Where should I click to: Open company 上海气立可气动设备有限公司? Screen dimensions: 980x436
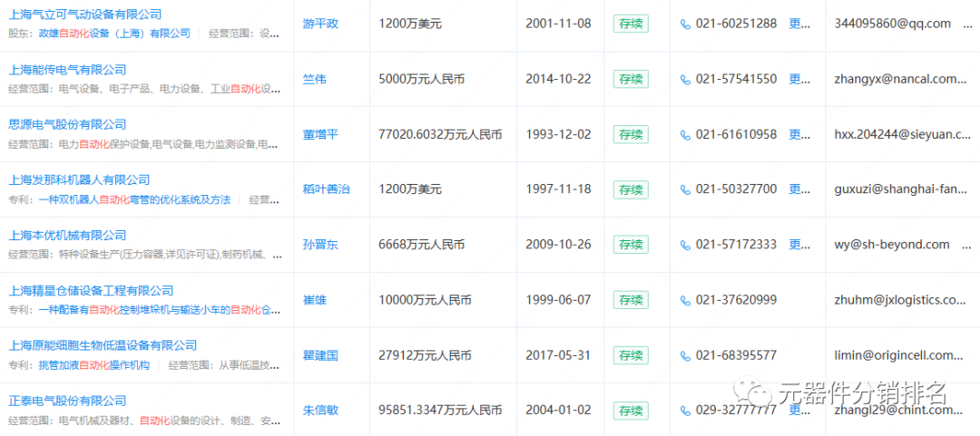[85, 14]
